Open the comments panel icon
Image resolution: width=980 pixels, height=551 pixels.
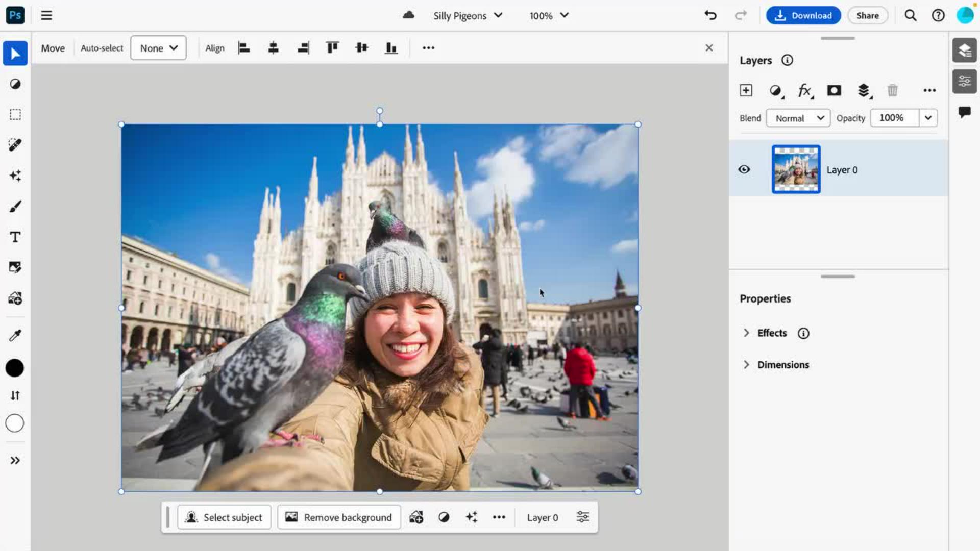tap(964, 112)
